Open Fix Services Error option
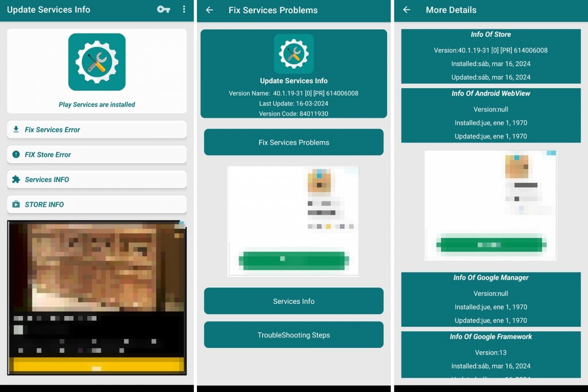588x392 pixels. point(97,129)
